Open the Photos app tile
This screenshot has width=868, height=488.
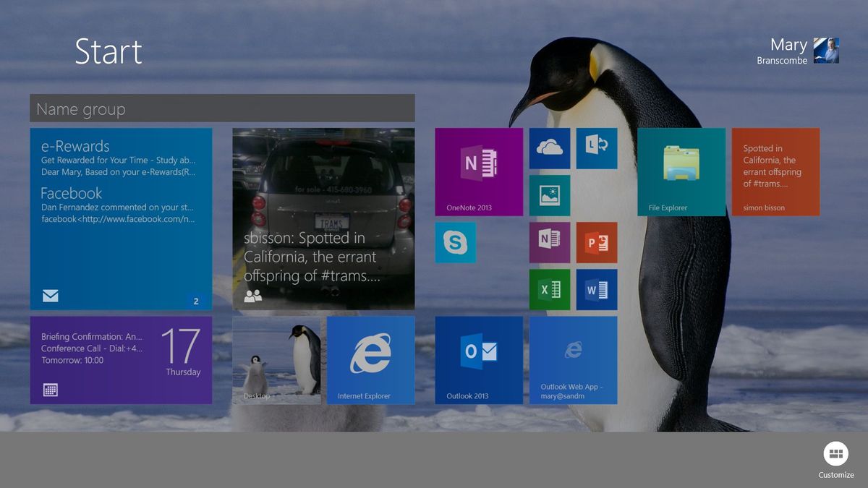(x=550, y=195)
